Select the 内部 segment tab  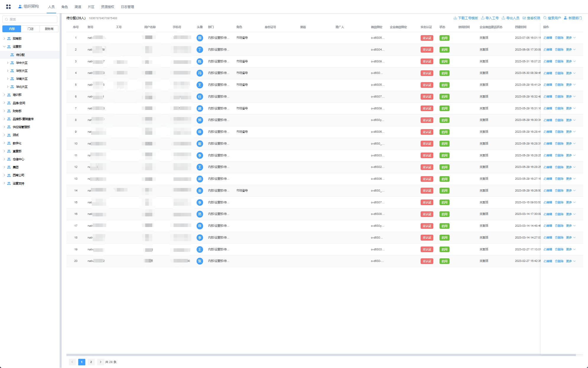tap(12, 29)
